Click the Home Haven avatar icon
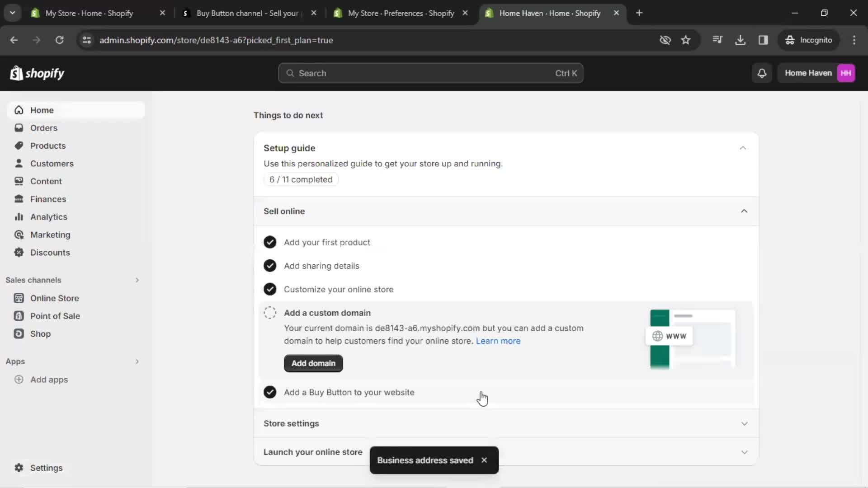 click(847, 73)
